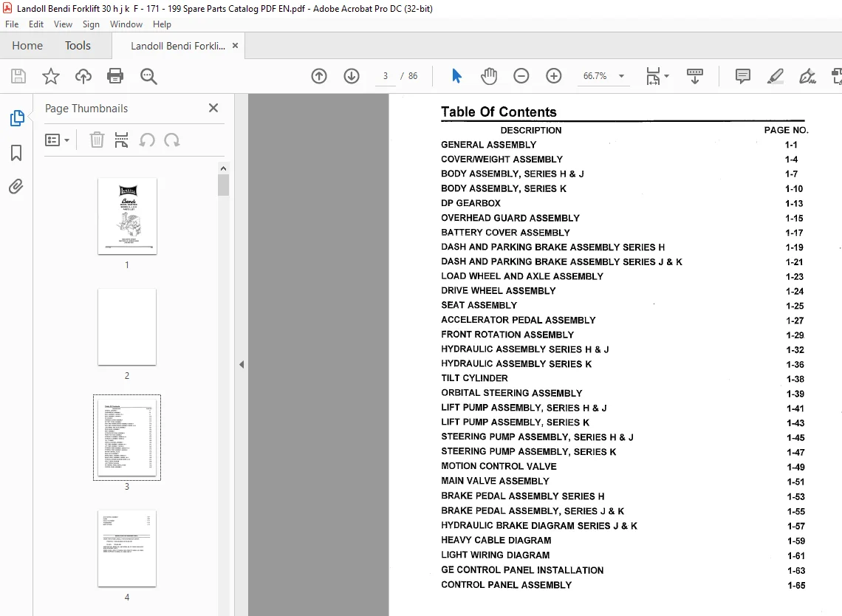Activate the Selection arrow tool
The image size is (842, 616).
[456, 76]
